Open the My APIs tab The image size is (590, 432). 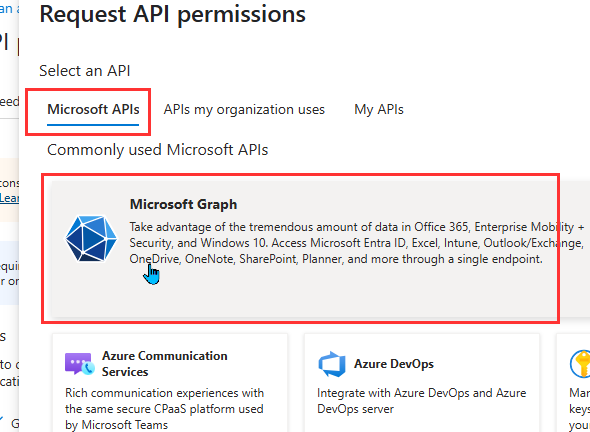379,110
